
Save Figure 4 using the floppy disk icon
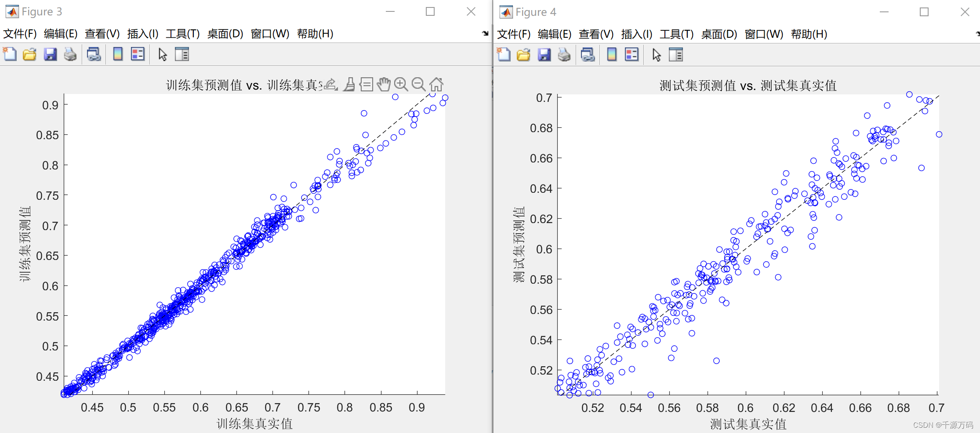click(x=544, y=54)
